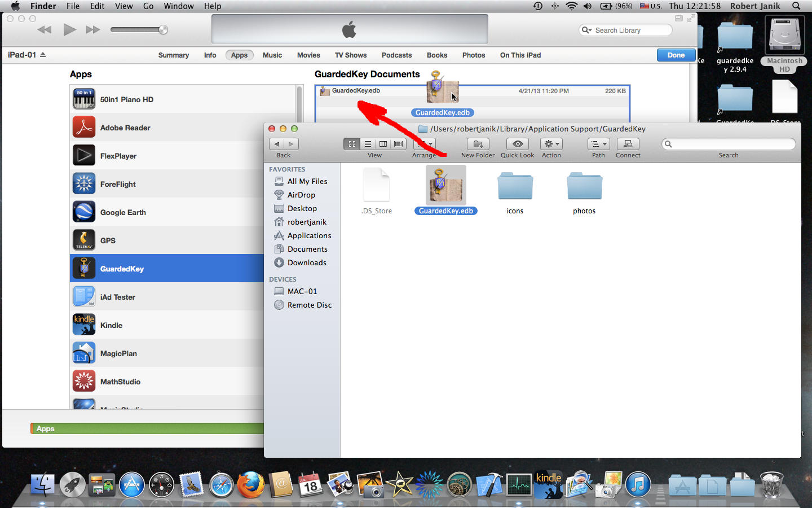
Task: Click the Wi-Fi status icon
Action: click(x=572, y=6)
